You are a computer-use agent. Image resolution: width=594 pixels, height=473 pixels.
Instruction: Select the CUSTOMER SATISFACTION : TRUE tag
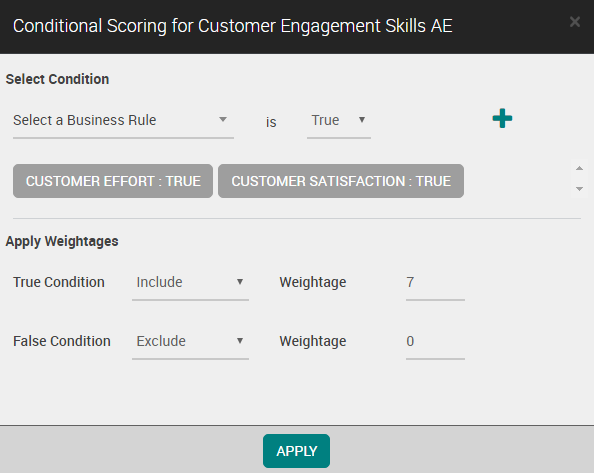(x=341, y=181)
